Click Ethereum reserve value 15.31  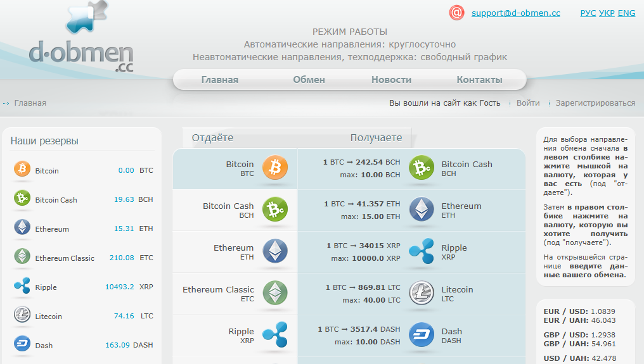[124, 229]
